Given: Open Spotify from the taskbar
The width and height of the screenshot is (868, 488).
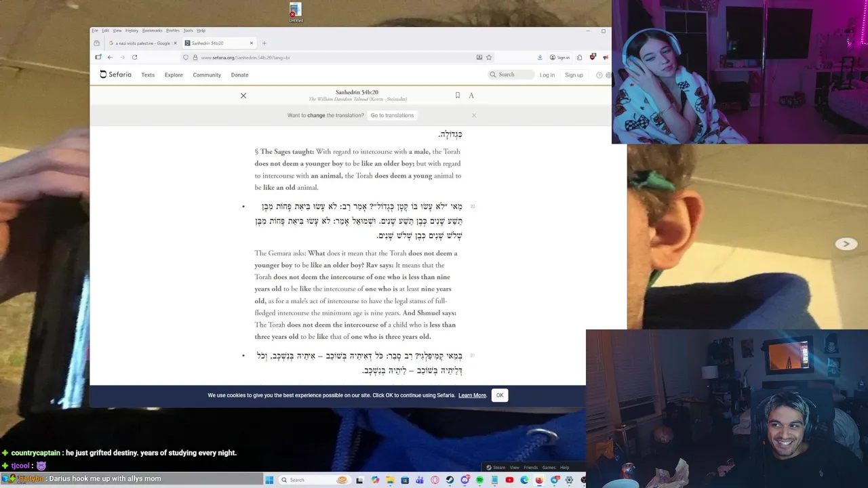Looking at the screenshot, I should pos(480,480).
